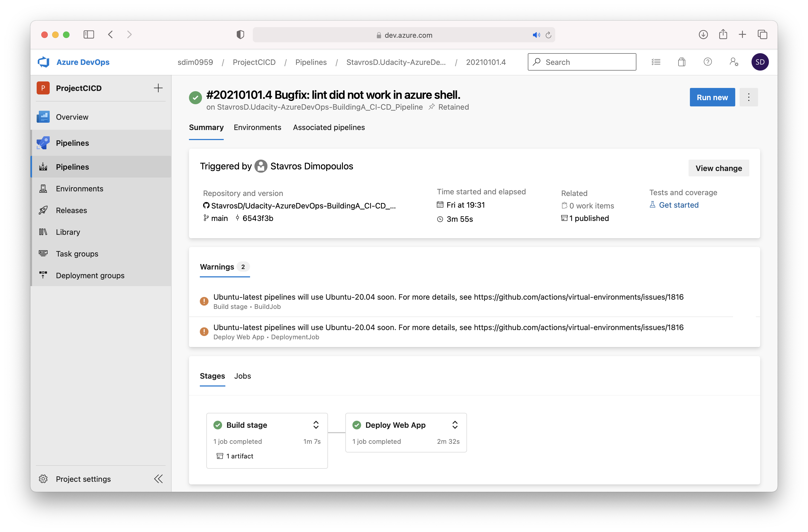The height and width of the screenshot is (532, 808).
Task: Switch to the Jobs tab
Action: click(242, 376)
